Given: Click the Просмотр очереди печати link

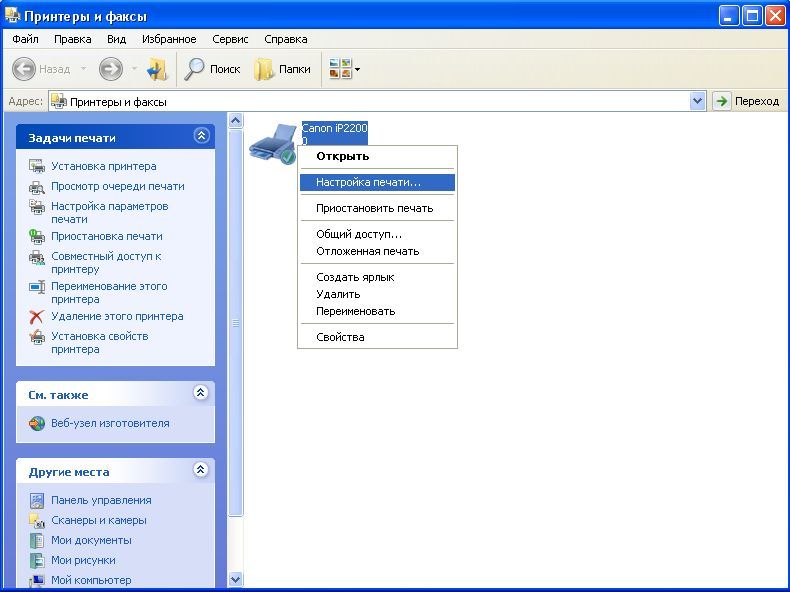Looking at the screenshot, I should [x=117, y=186].
